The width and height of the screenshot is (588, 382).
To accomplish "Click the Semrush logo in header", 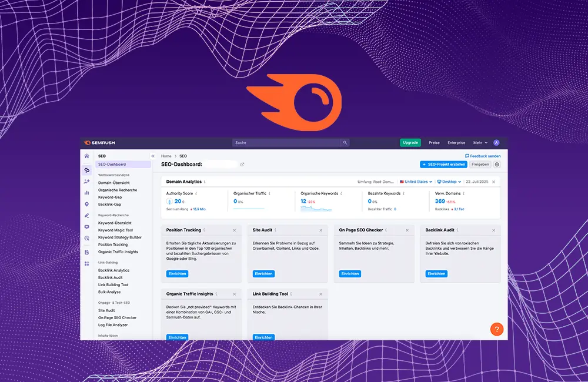I will (x=99, y=143).
